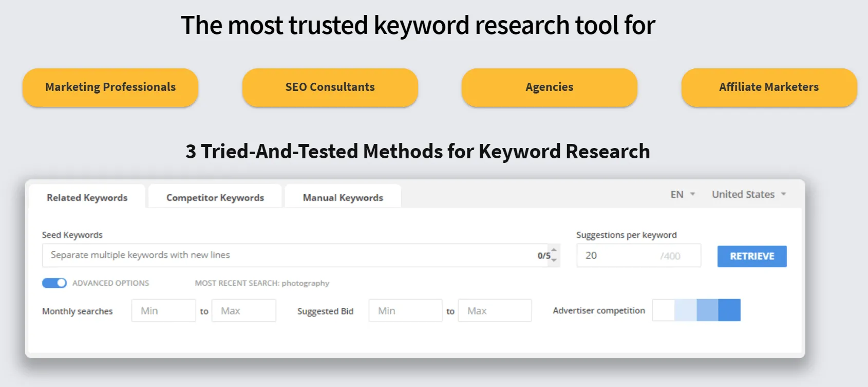This screenshot has height=387, width=868.
Task: Click the seed keywords scroll down arrow
Action: [x=554, y=261]
